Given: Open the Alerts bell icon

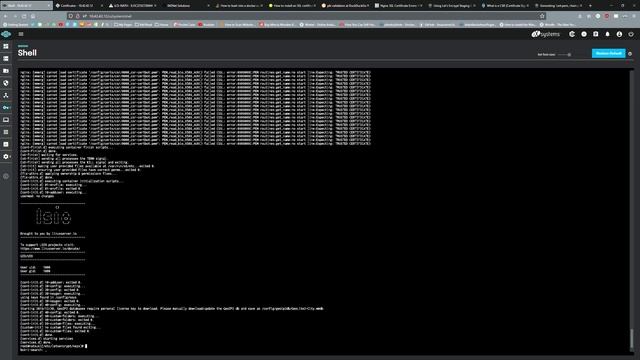Looking at the screenshot, I should click(x=607, y=34).
